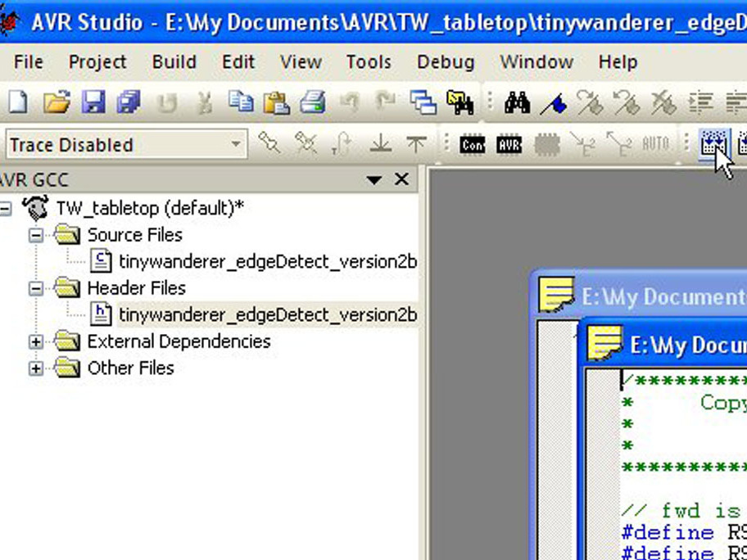Open the Tools menu

[x=369, y=62]
